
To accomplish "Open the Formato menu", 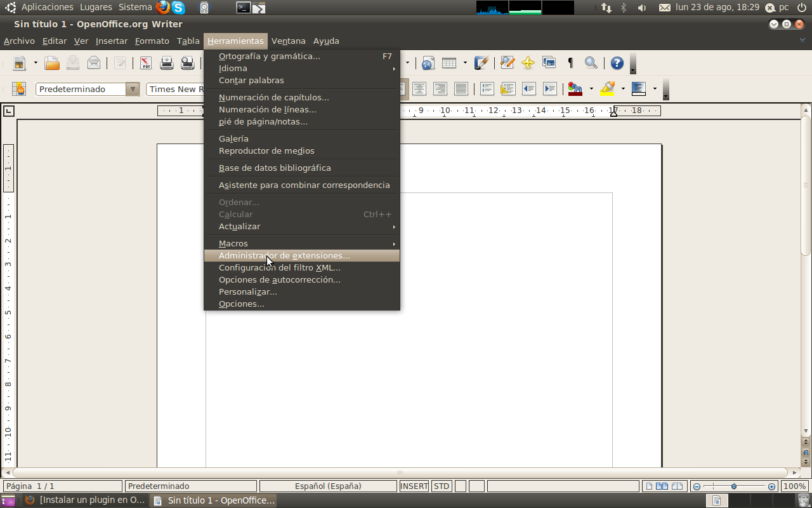I will 152,41.
